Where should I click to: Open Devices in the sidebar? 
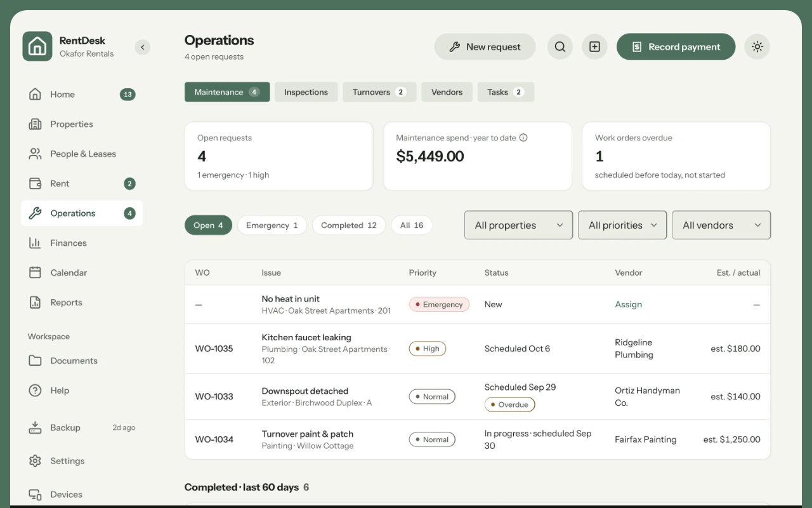click(x=82, y=495)
